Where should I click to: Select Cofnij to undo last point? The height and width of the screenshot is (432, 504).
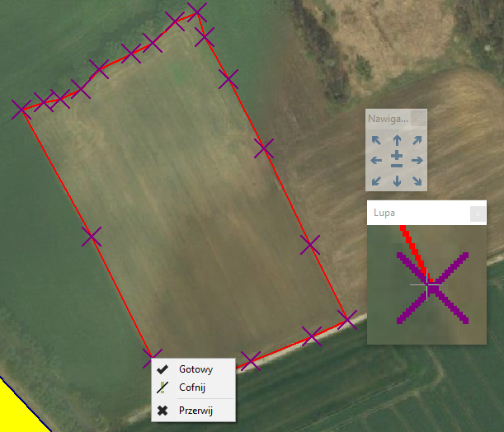click(x=194, y=387)
